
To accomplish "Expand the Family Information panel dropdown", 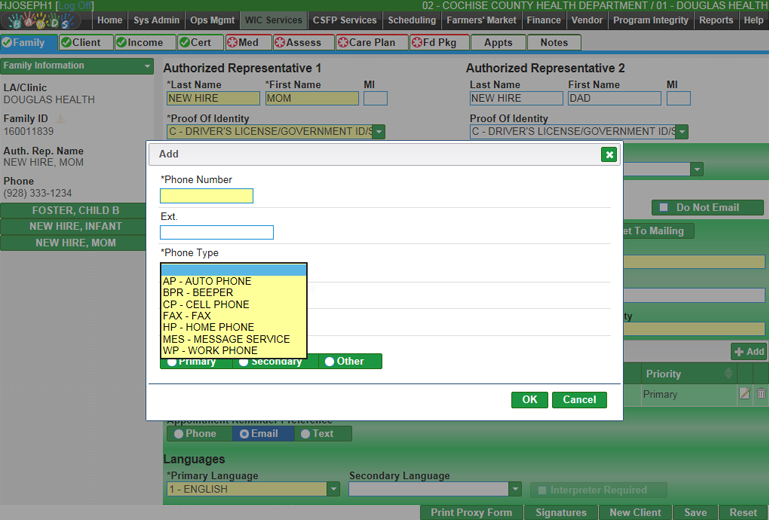I will [148, 66].
